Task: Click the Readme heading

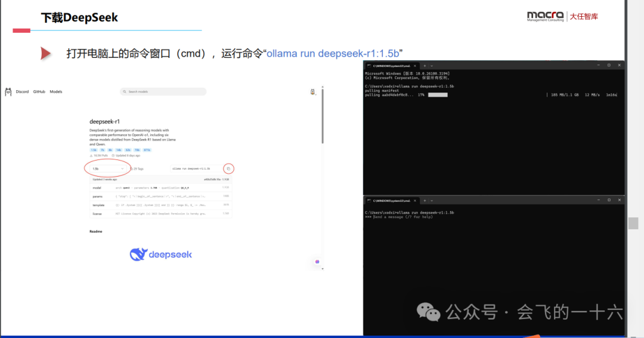Action: (x=95, y=232)
